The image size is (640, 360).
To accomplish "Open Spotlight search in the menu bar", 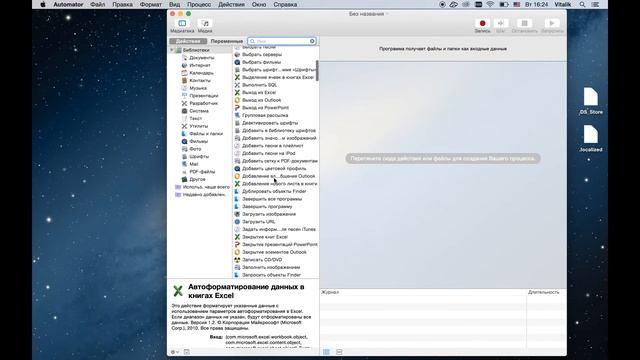I will click(582, 4).
